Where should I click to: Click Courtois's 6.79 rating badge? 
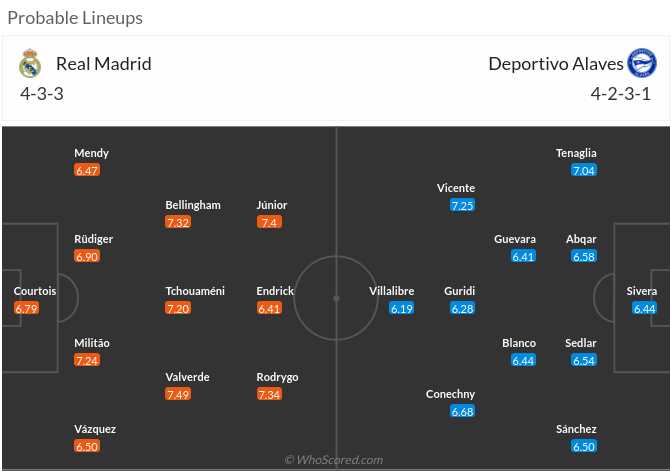tap(28, 308)
